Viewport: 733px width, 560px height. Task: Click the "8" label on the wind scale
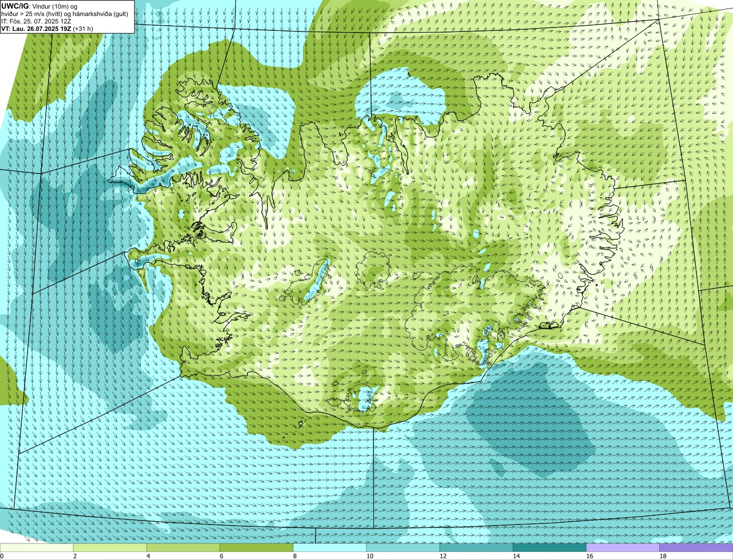coord(295,556)
